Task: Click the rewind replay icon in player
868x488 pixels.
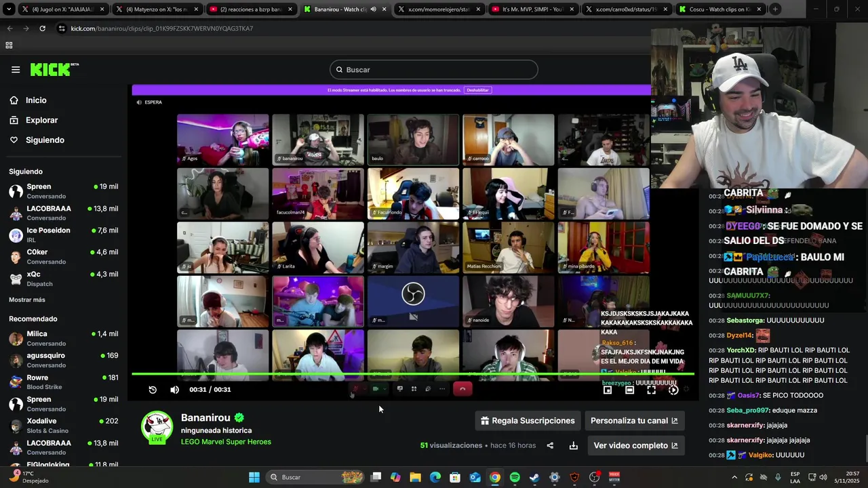Action: (x=153, y=390)
